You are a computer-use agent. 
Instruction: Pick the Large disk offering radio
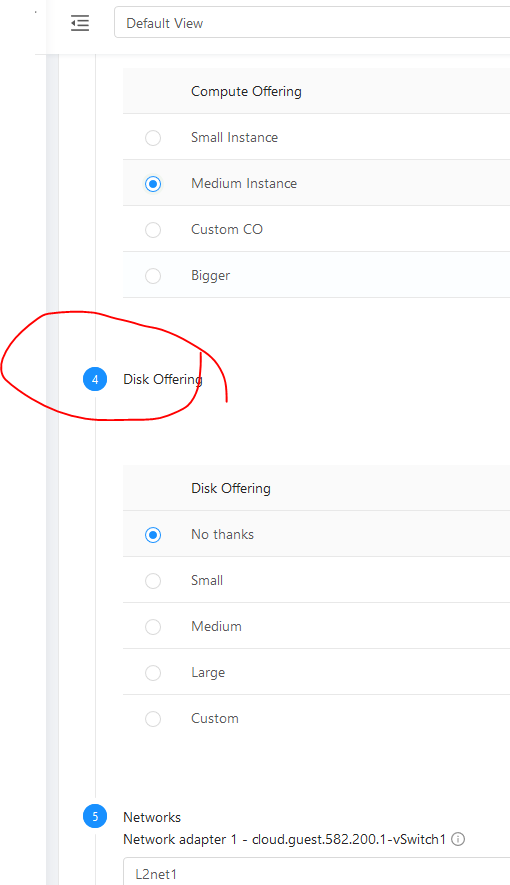click(153, 673)
